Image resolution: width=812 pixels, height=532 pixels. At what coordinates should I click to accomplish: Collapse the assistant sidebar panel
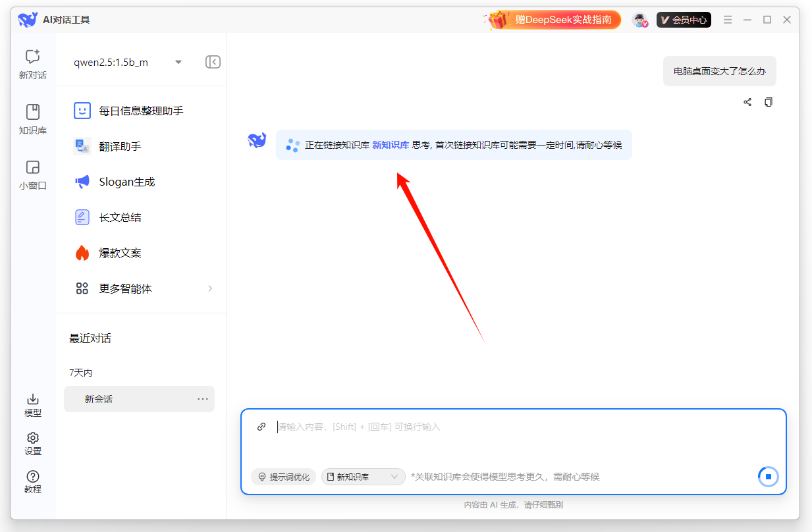[x=212, y=61]
